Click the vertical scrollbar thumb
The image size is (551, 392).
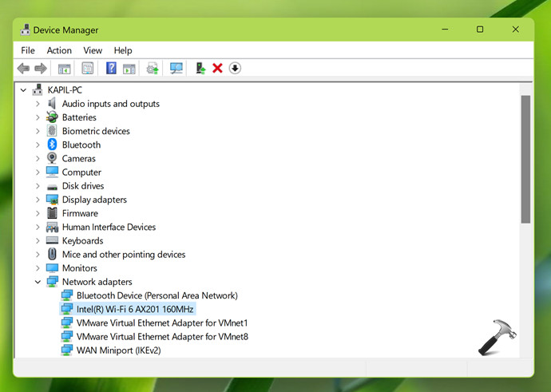tap(525, 160)
